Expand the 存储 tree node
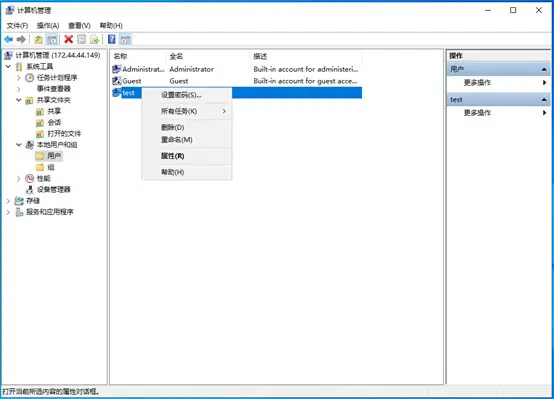The image size is (554, 399). tap(8, 201)
